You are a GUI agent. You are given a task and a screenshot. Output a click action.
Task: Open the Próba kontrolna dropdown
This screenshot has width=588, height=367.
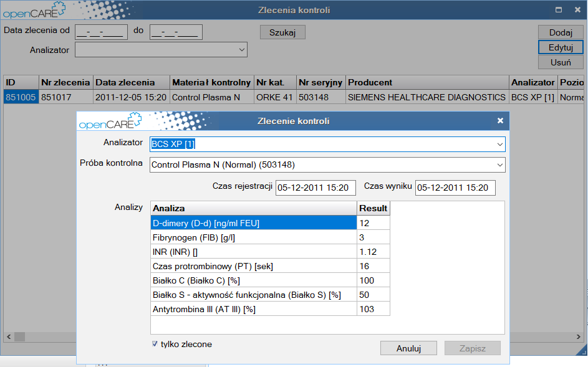[499, 165]
